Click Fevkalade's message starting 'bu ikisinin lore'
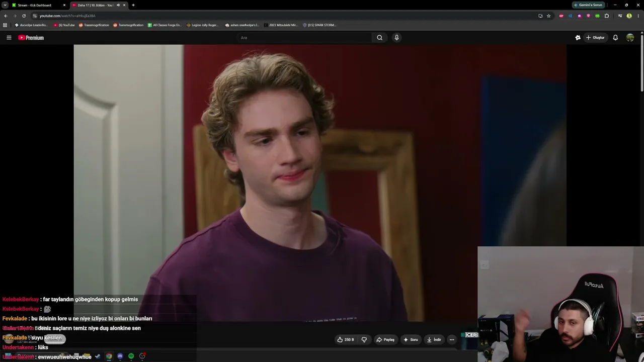 pos(92,319)
